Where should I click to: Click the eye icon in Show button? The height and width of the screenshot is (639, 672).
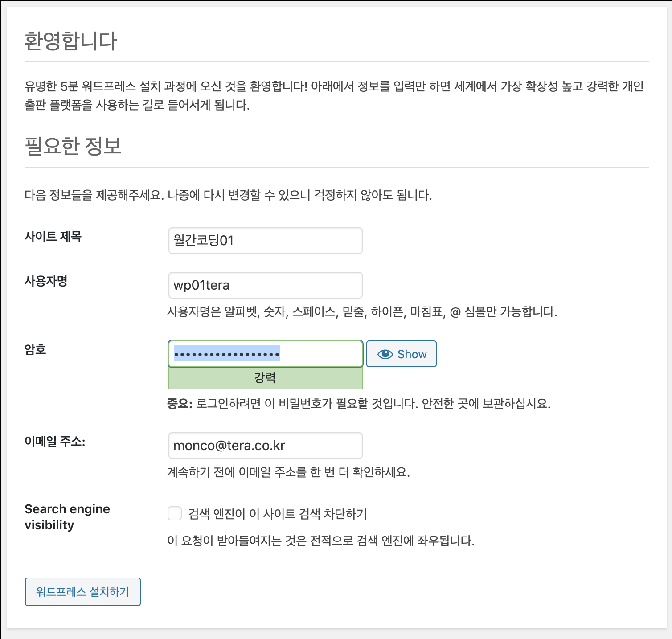385,354
